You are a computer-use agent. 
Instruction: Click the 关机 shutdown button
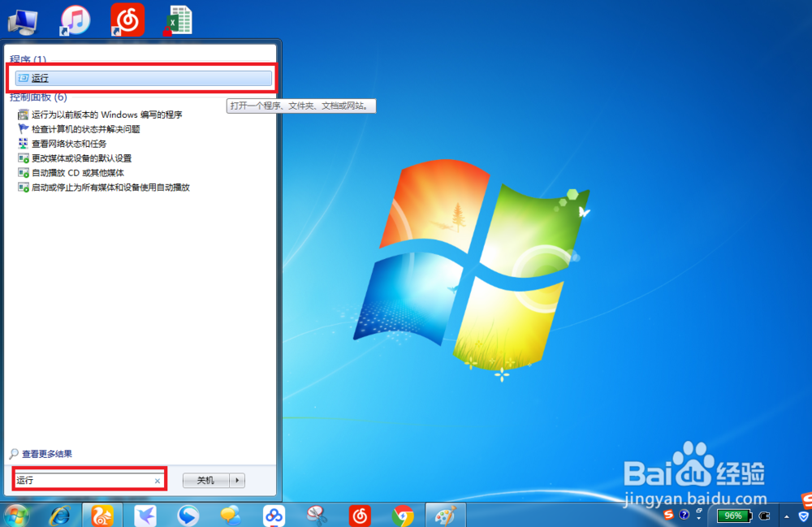pyautogui.click(x=206, y=481)
